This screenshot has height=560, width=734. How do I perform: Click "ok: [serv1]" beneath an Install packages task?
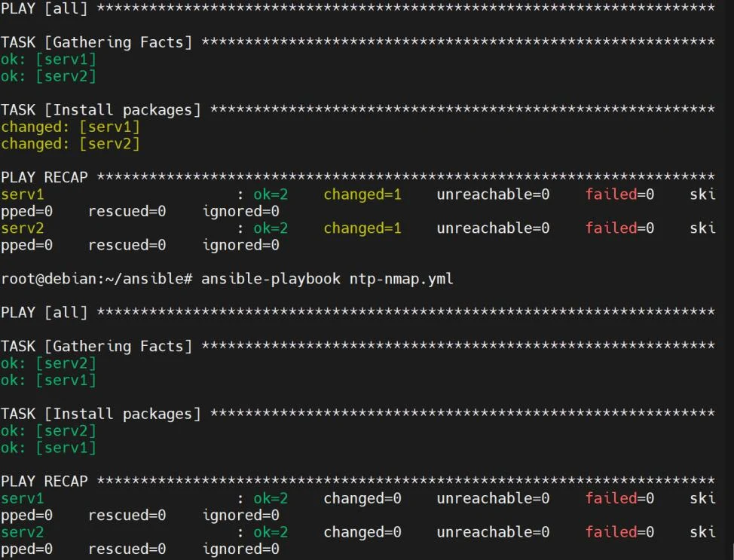[x=49, y=448]
